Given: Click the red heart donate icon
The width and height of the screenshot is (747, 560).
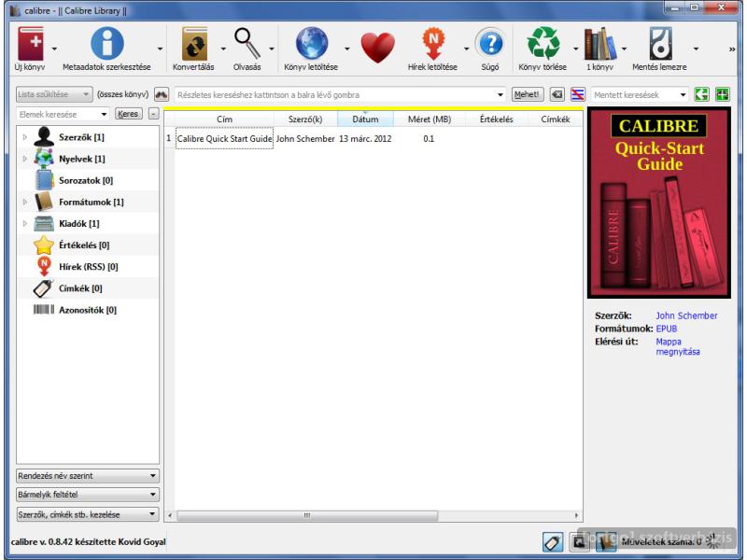Looking at the screenshot, I should pyautogui.click(x=377, y=47).
